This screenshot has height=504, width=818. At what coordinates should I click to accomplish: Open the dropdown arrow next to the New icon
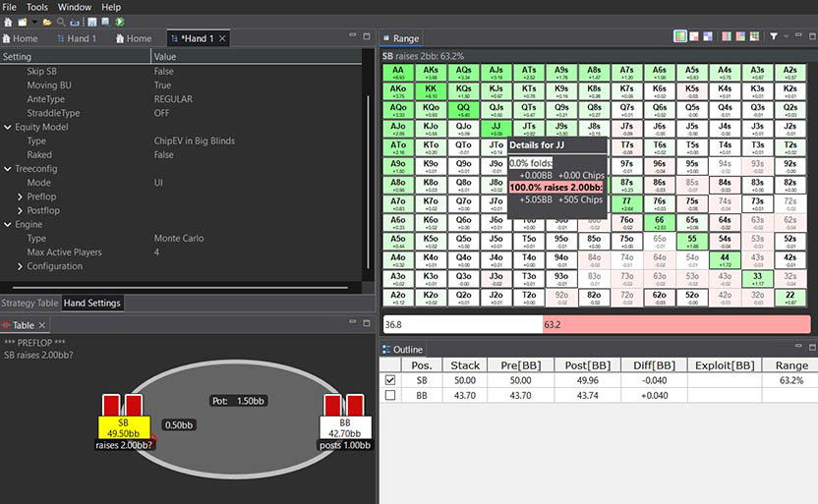(x=34, y=22)
